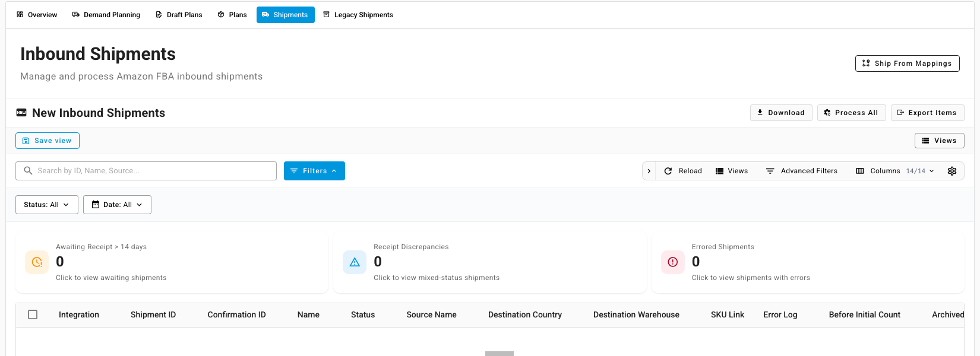Select the Shipments tab
Viewport: 980px width, 356px height.
(286, 15)
